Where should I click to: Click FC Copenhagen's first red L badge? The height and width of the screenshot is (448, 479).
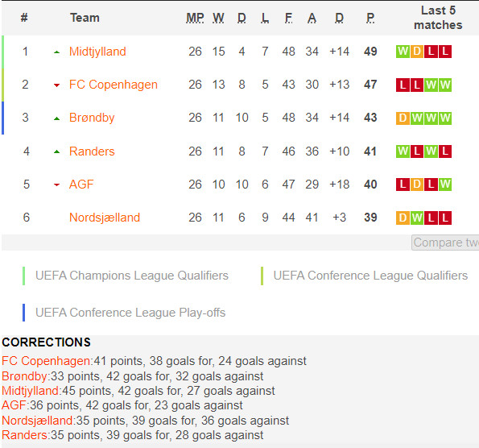click(403, 85)
